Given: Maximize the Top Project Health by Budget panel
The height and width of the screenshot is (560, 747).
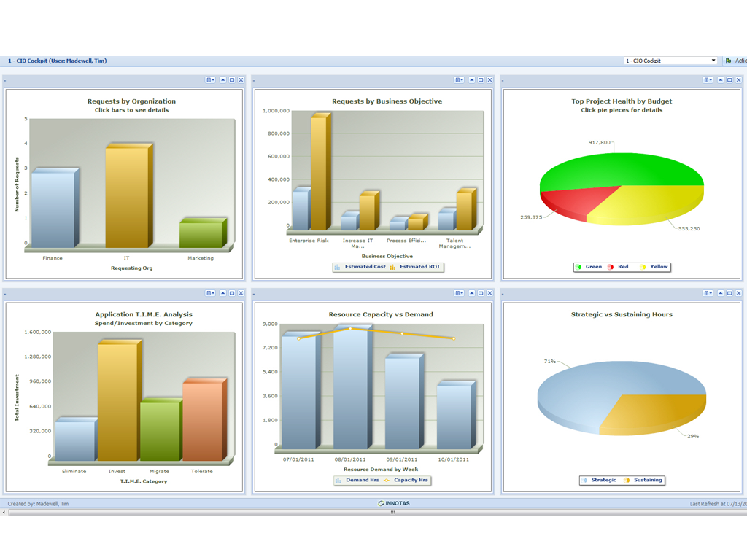Looking at the screenshot, I should pyautogui.click(x=729, y=80).
